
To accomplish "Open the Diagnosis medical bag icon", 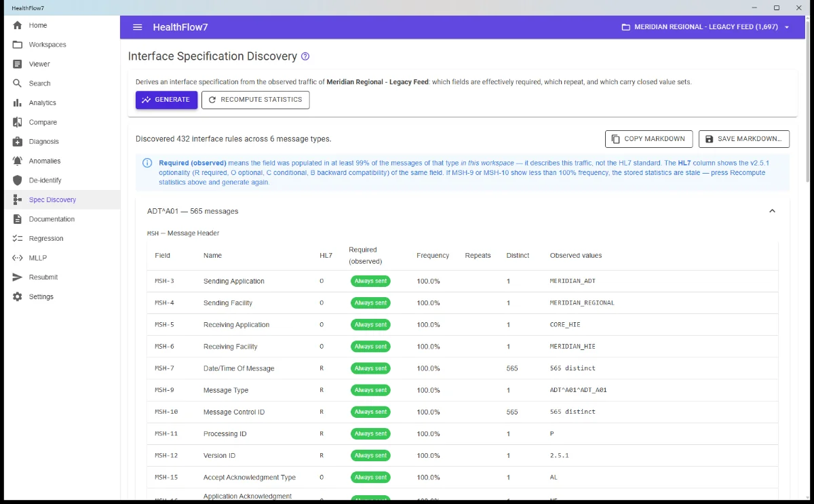I will (x=18, y=142).
